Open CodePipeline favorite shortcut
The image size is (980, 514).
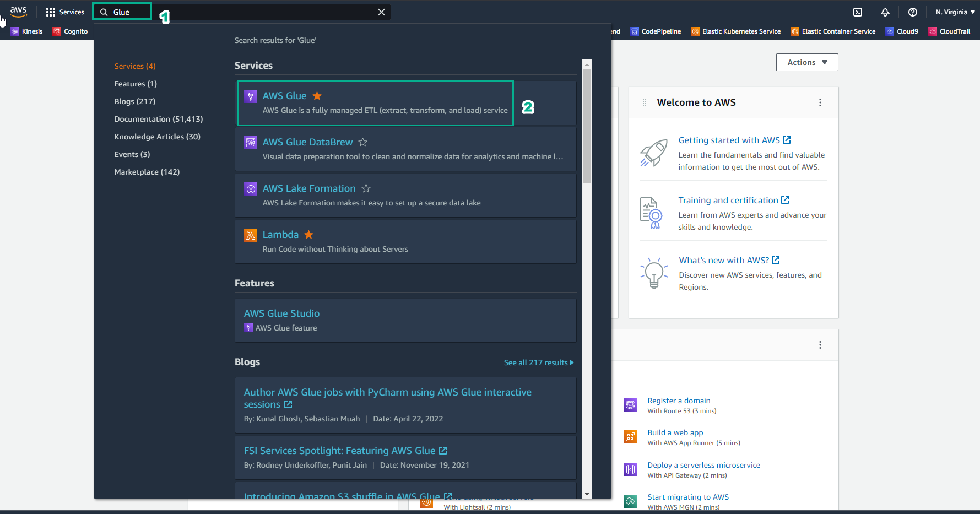tap(656, 31)
